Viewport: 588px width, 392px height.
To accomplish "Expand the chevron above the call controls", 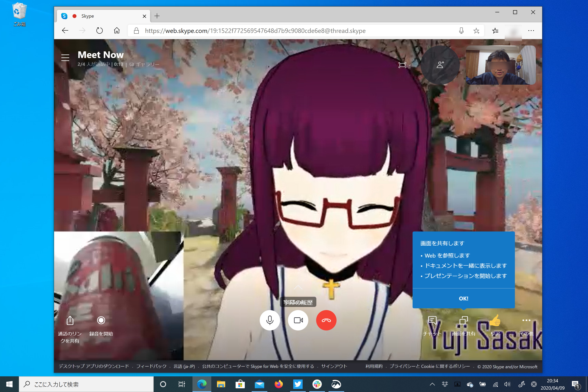I will (x=298, y=287).
